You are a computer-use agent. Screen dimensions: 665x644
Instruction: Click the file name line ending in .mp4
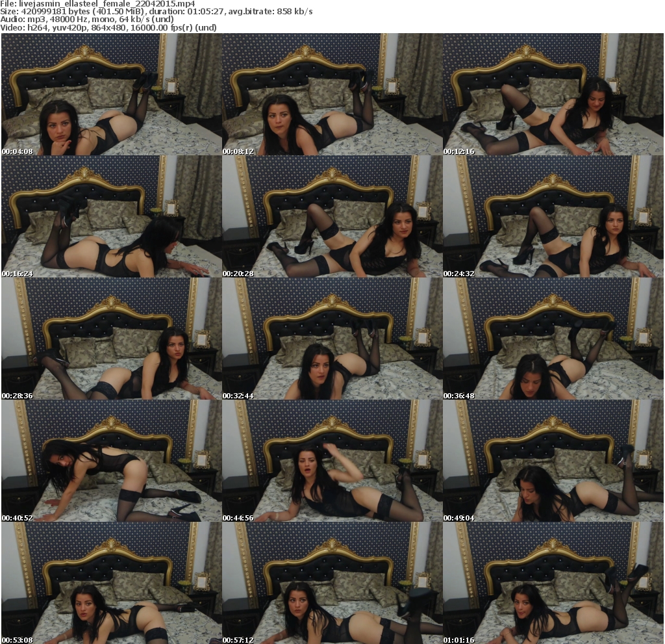pos(97,4)
